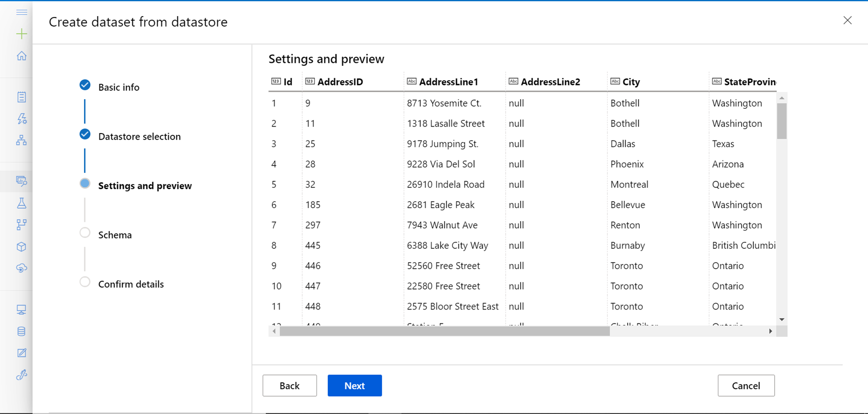Screen dimensions: 868x414
Task: Open Models cube icon in sidebar
Action: [x=21, y=247]
